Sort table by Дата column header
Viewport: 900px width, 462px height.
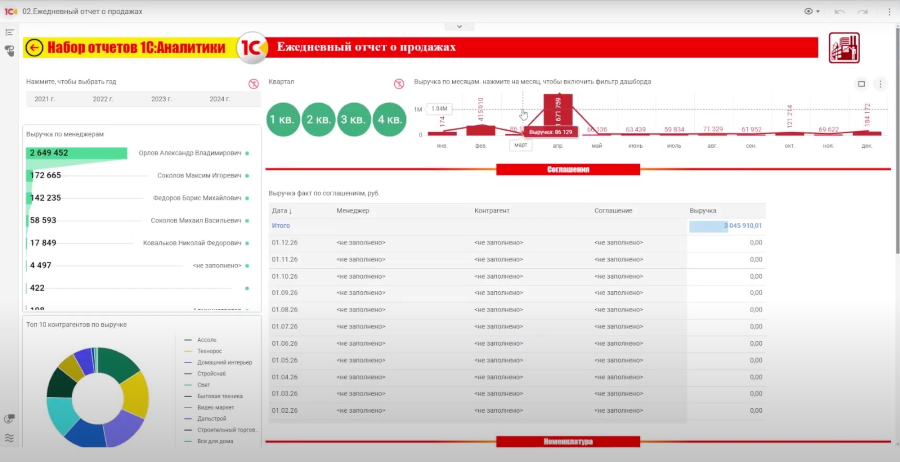282,211
